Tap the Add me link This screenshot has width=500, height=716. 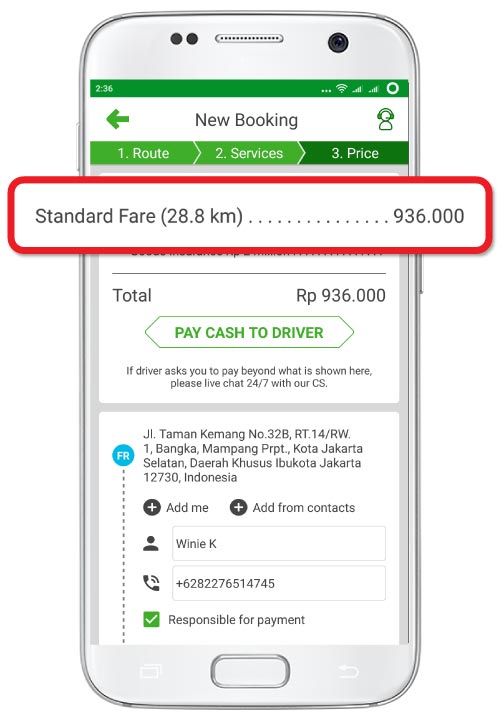coord(187,507)
